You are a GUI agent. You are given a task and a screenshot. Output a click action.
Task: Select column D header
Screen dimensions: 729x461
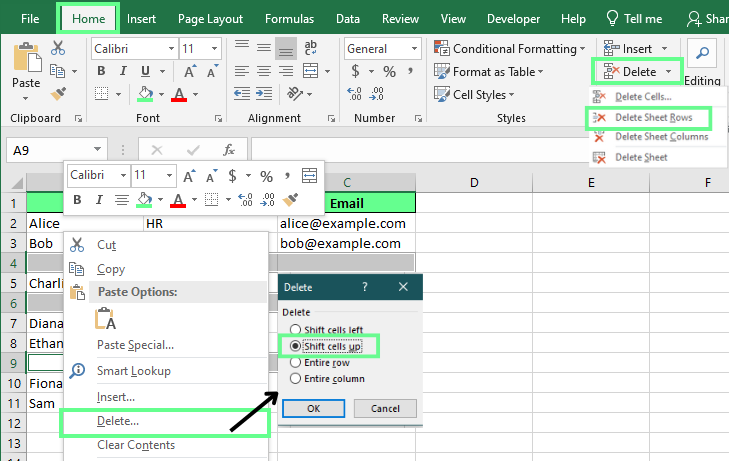coord(474,183)
